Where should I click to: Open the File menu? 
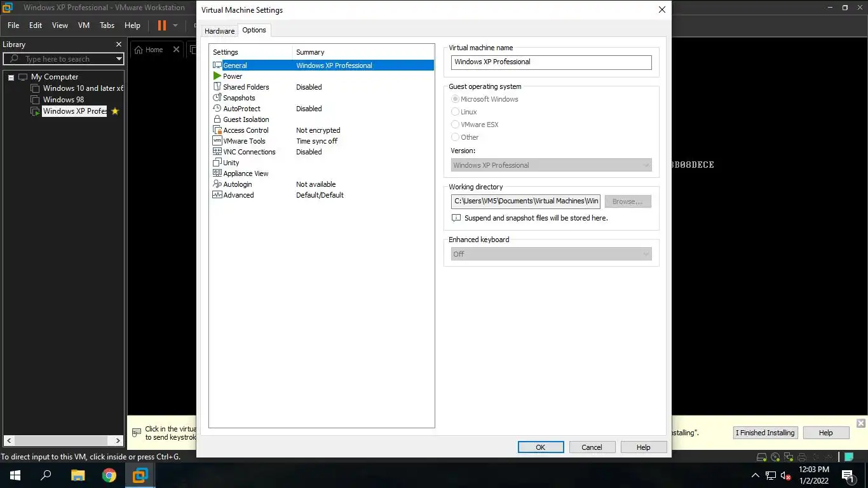click(13, 25)
